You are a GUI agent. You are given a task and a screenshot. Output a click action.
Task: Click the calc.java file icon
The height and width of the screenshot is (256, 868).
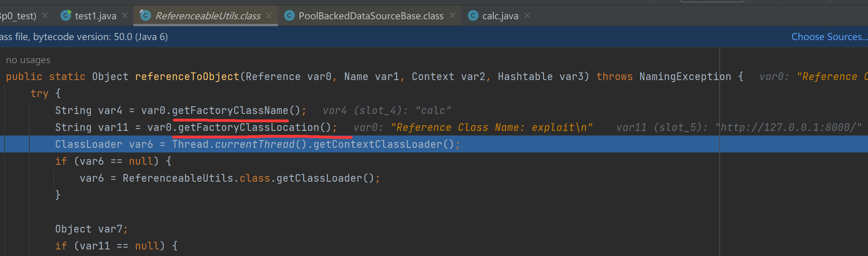(x=473, y=15)
